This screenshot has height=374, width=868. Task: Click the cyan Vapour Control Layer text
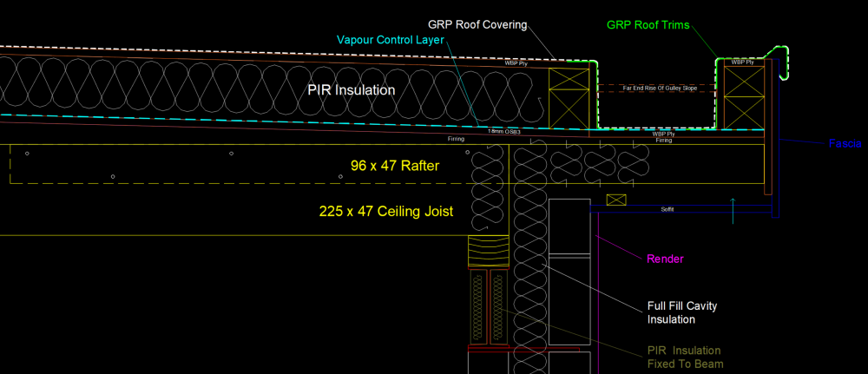391,41
